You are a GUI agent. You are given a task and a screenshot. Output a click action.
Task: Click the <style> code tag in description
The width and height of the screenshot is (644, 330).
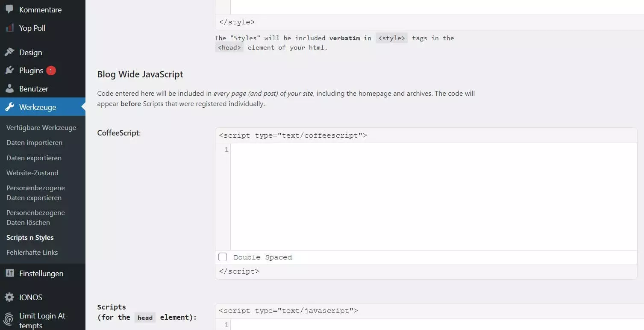coord(392,38)
